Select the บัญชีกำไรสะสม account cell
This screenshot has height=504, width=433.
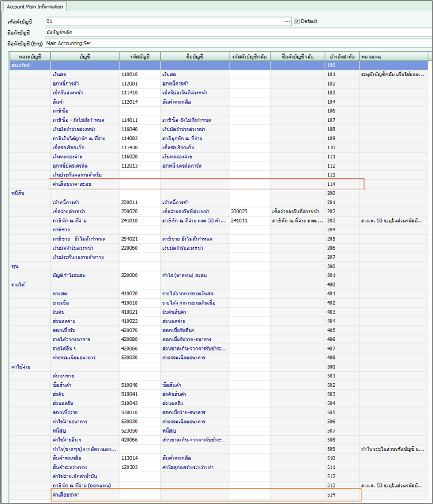point(85,276)
